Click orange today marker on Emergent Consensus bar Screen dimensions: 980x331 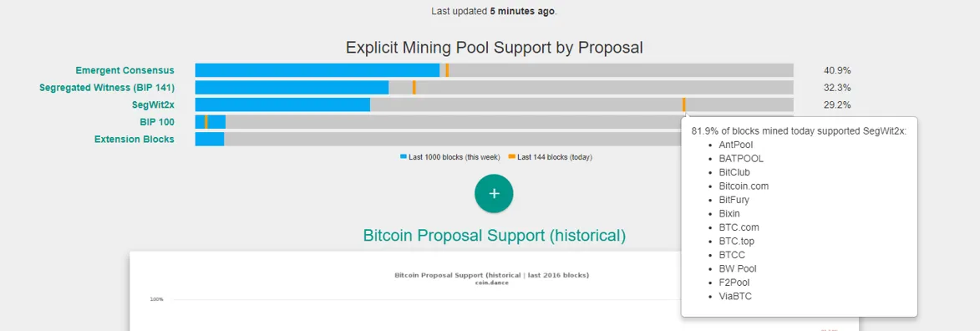click(447, 70)
